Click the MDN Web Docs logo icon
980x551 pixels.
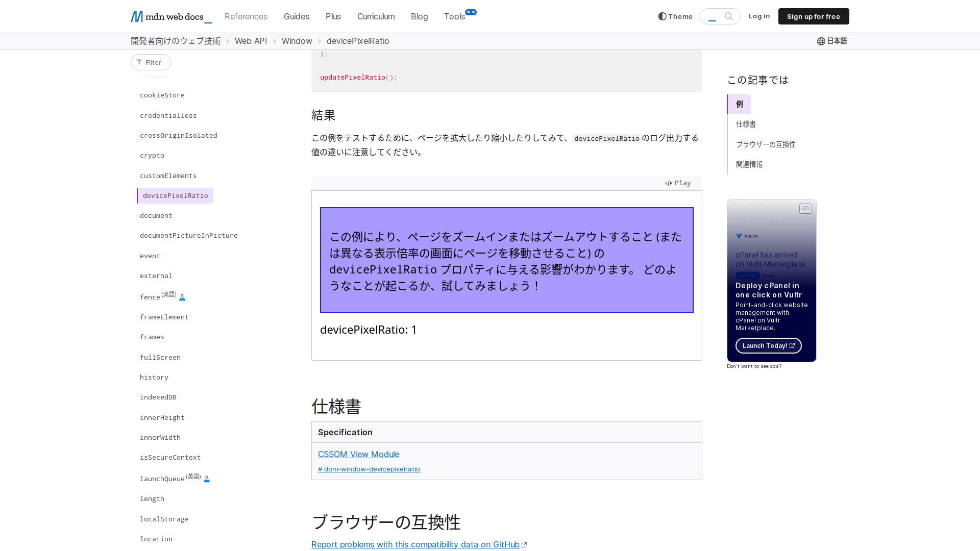(x=136, y=16)
